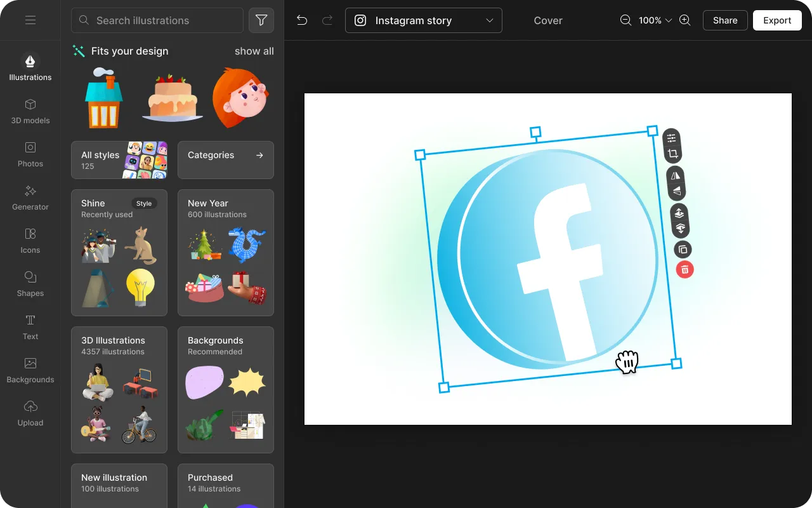Viewport: 812px width, 508px height.
Task: Open the Purchased illustrations pack
Action: 226,486
